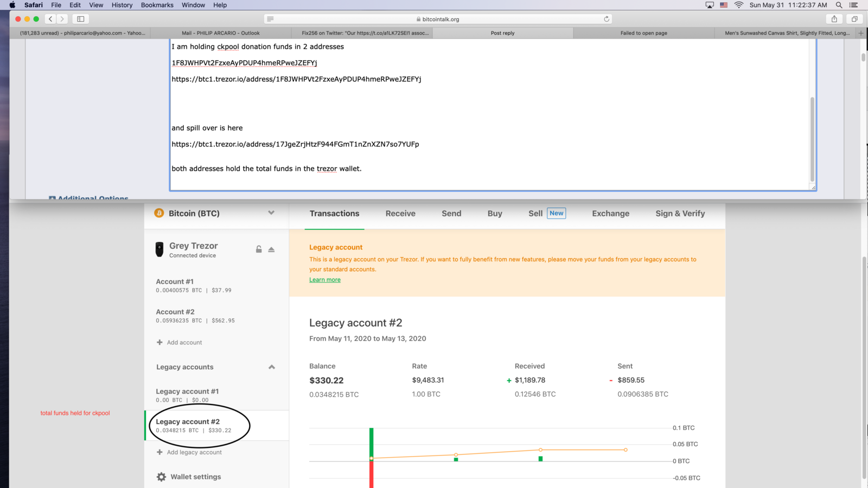Click the Apple menu icon
868x488 pixels.
(x=12, y=5)
